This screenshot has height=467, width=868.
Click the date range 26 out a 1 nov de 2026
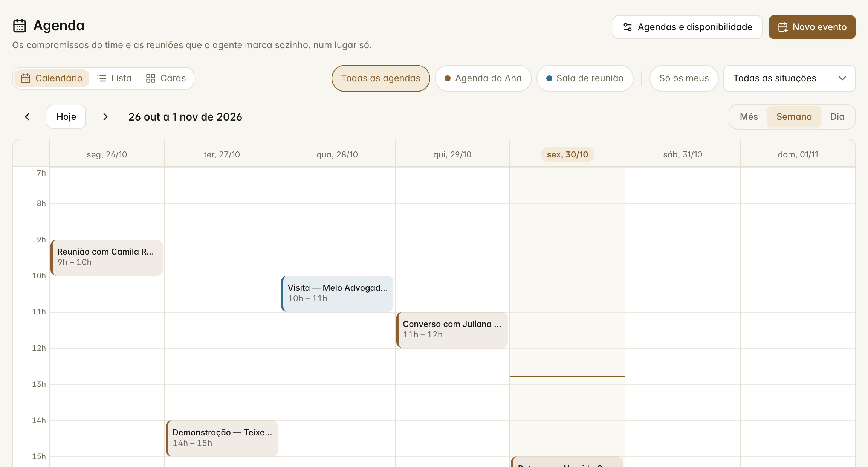click(185, 117)
